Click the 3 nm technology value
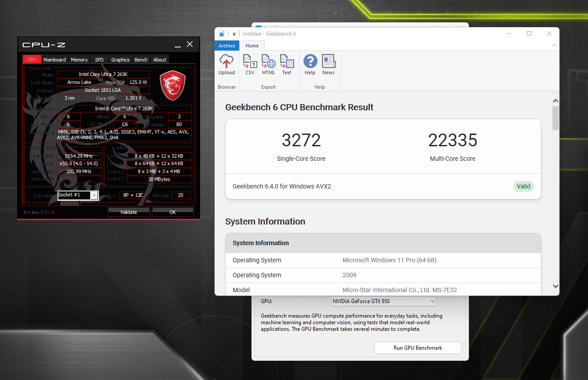The height and width of the screenshot is (380, 588). coord(69,98)
